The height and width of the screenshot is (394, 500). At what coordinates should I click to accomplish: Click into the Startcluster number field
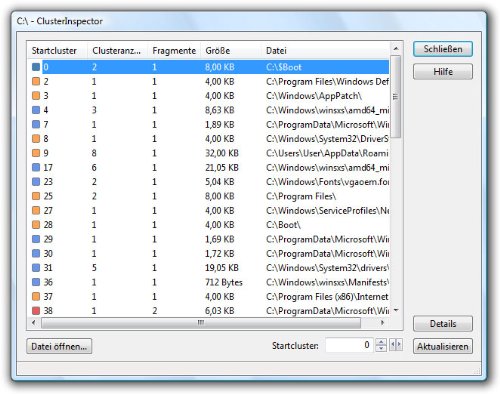[350, 345]
